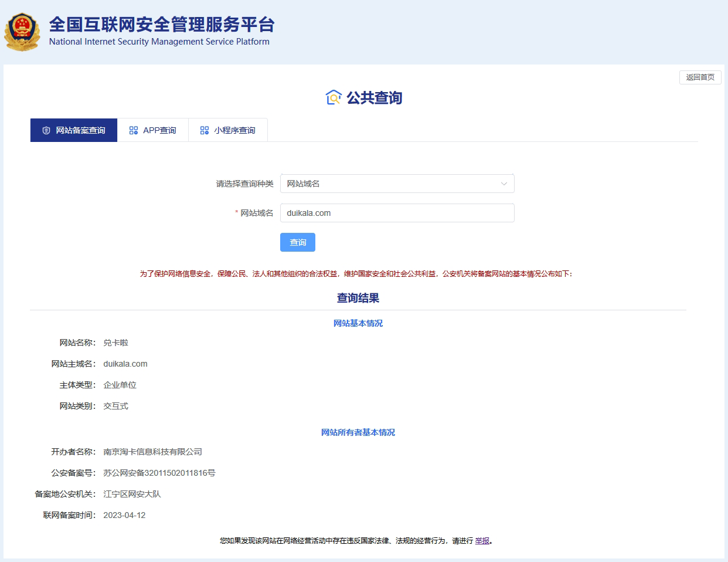This screenshot has width=728, height=562.
Task: Switch to the 小程序查询 tab
Action: [228, 130]
